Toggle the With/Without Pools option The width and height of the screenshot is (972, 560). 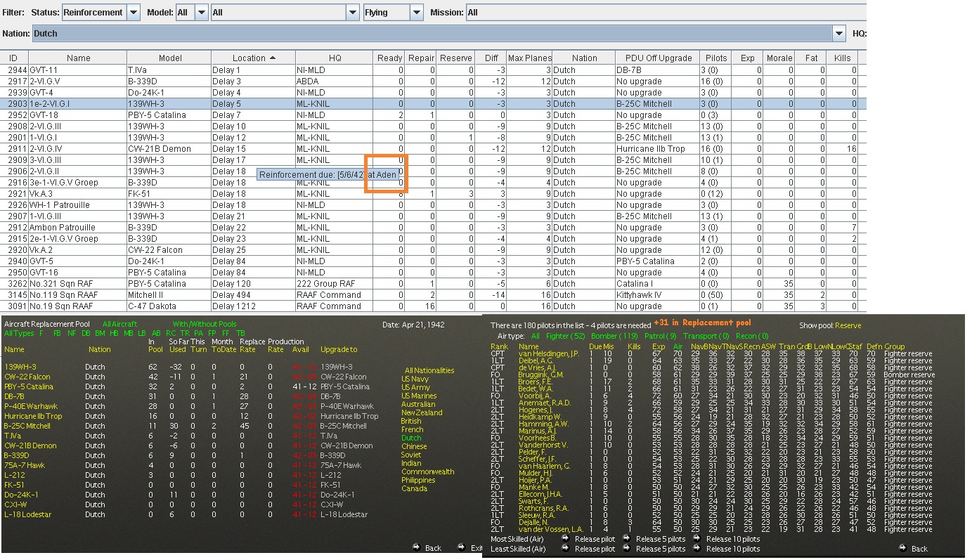(x=205, y=324)
